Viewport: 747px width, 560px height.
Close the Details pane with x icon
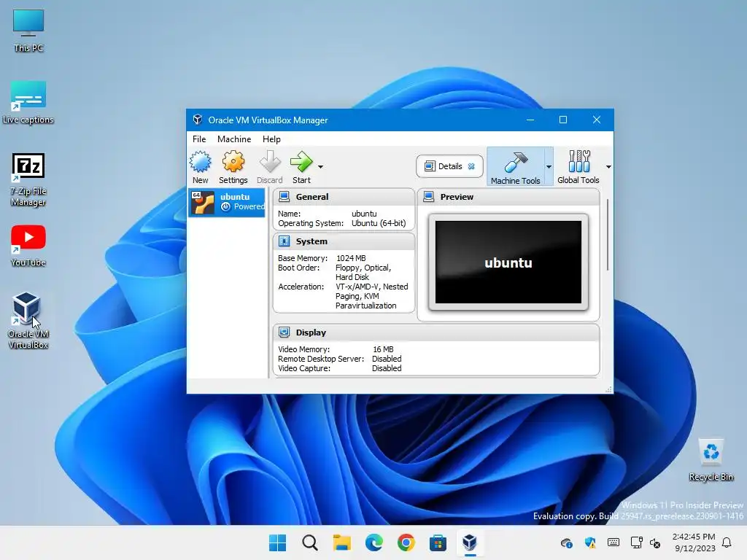click(x=471, y=166)
